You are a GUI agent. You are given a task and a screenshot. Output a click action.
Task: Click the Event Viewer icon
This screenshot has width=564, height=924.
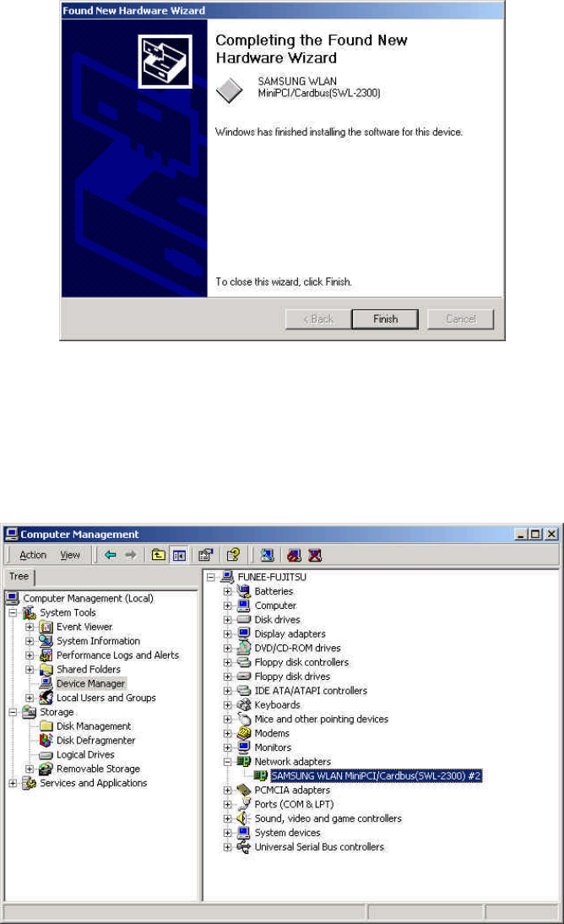coord(46,627)
